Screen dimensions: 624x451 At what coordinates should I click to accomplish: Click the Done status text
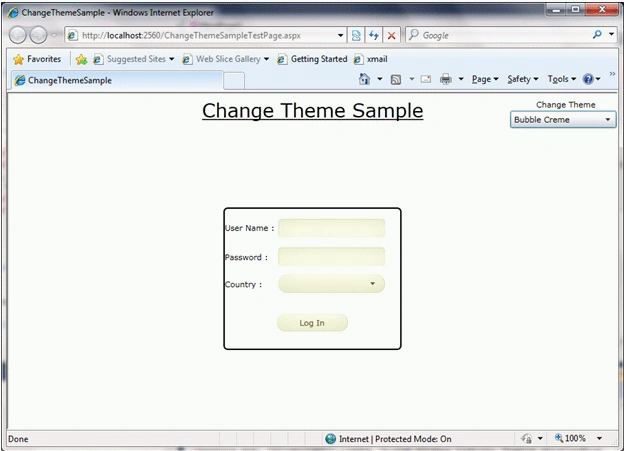pyautogui.click(x=18, y=439)
